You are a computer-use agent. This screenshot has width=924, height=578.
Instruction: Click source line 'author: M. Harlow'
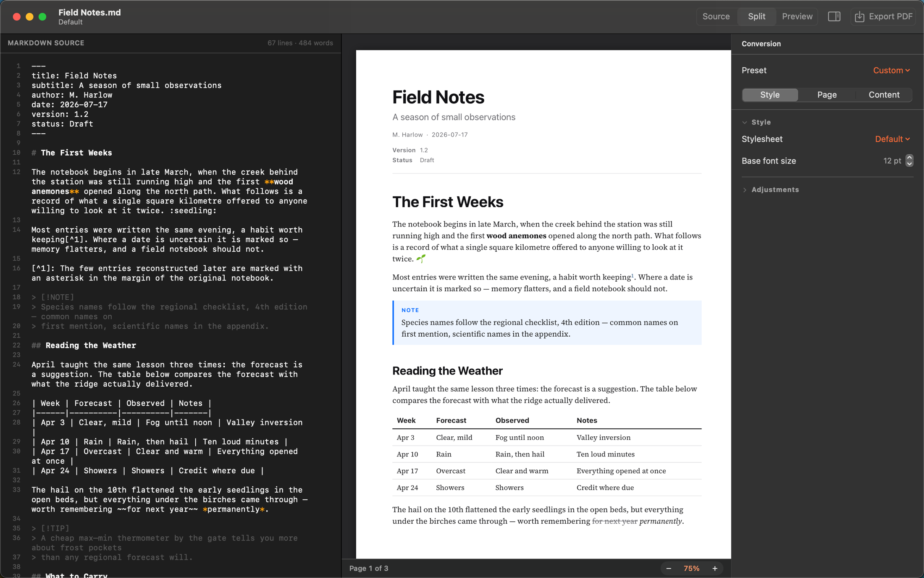coord(72,95)
